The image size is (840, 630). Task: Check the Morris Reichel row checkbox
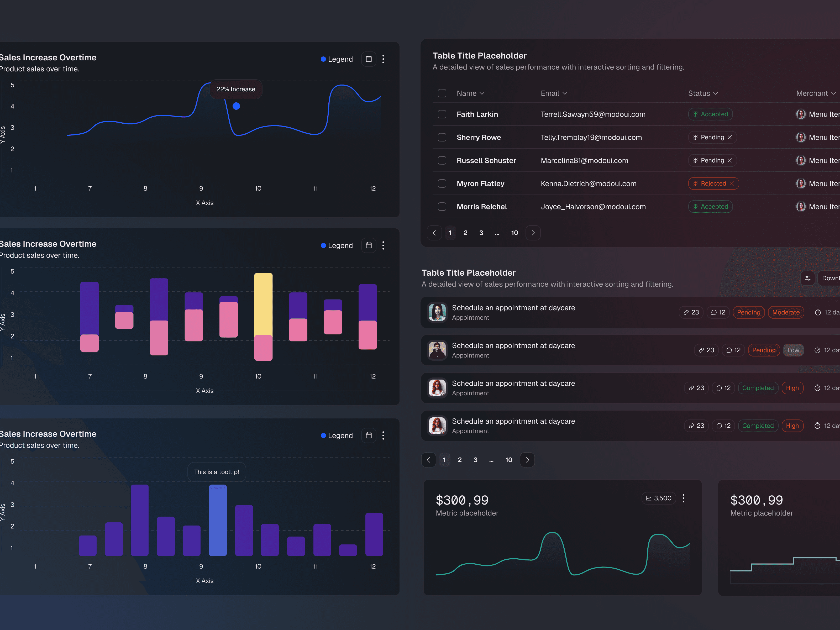[x=442, y=207]
